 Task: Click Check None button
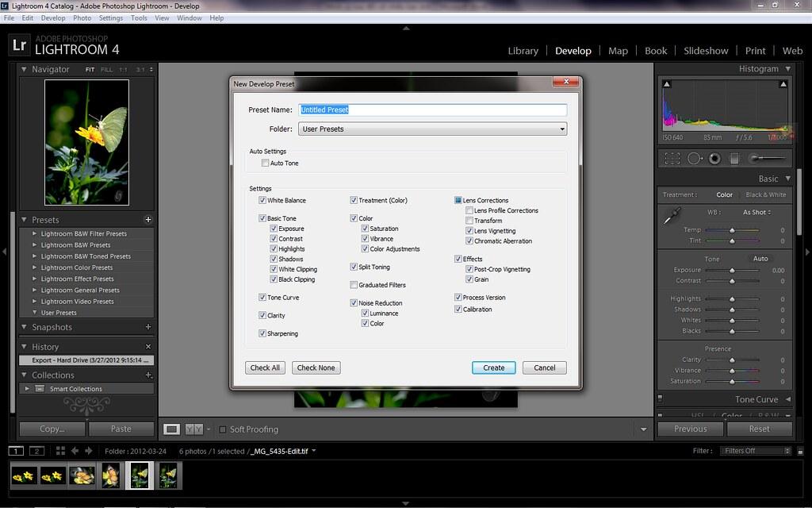316,368
